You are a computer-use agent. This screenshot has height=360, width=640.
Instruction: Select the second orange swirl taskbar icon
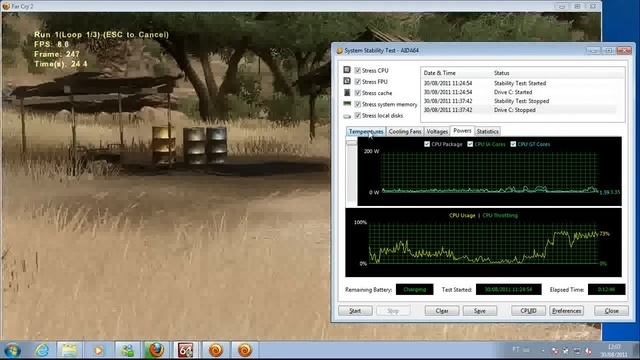pos(244,350)
